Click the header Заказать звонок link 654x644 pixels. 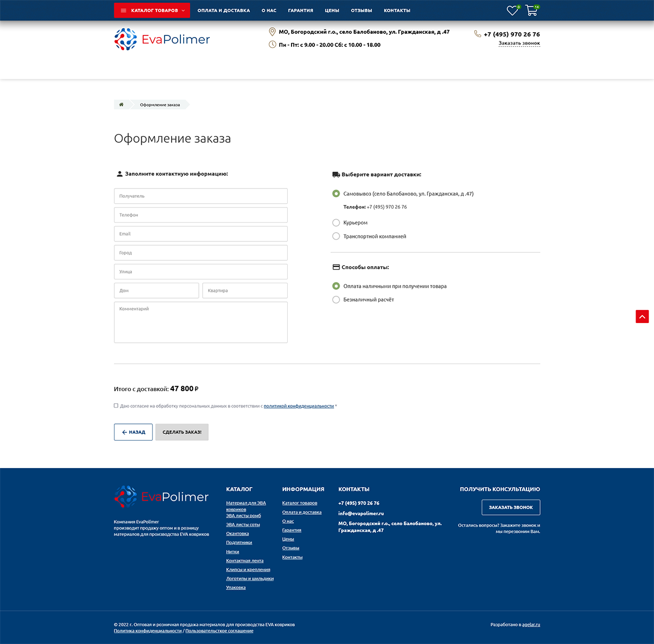pyautogui.click(x=519, y=44)
